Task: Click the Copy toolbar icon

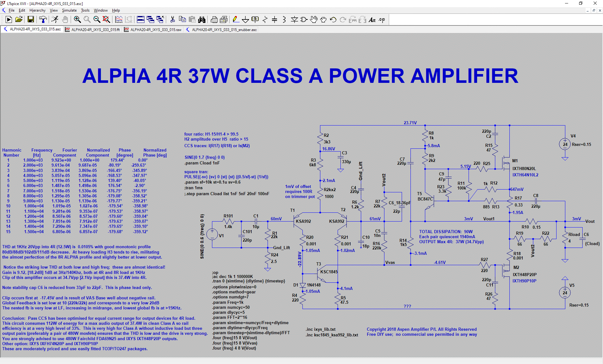Action: pyautogui.click(x=182, y=20)
